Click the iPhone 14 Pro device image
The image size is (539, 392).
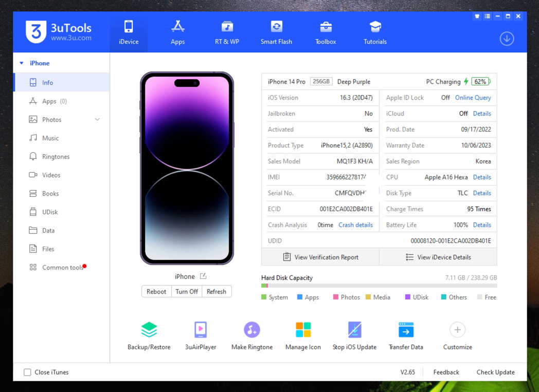(187, 168)
